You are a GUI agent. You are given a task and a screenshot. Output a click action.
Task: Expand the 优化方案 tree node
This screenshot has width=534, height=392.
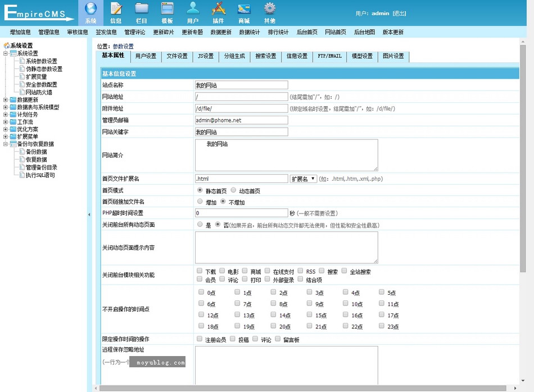click(x=6, y=129)
